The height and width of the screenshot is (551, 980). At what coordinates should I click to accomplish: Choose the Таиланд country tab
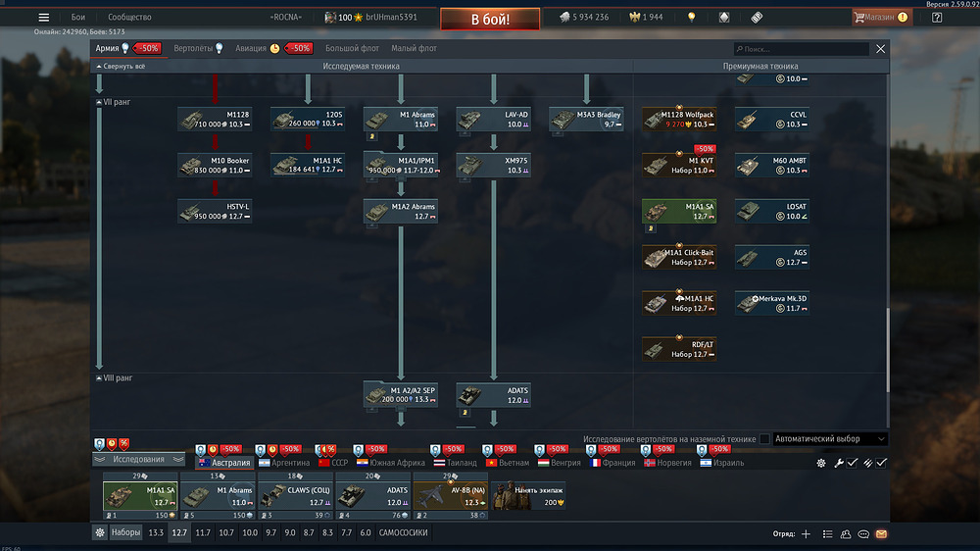tap(455, 463)
